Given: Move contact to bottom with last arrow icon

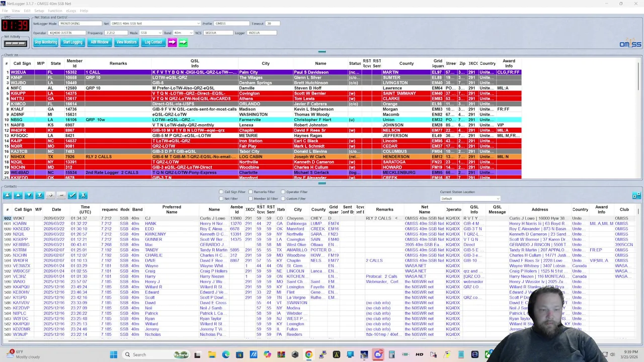Looking at the screenshot, I should pyautogui.click(x=39, y=195).
